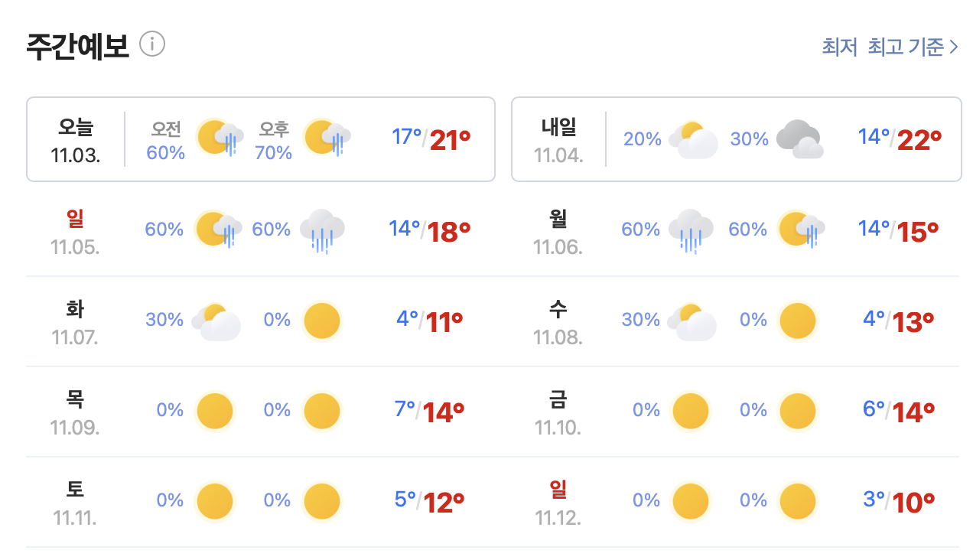Select the 오늘 11.03 forecast card
Screen dimensions: 973x560
(260, 138)
